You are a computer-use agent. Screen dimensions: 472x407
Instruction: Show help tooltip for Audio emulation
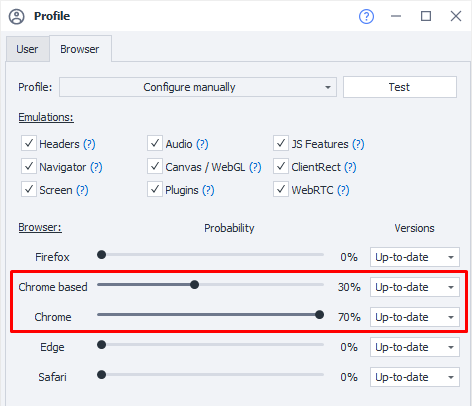coord(202,144)
